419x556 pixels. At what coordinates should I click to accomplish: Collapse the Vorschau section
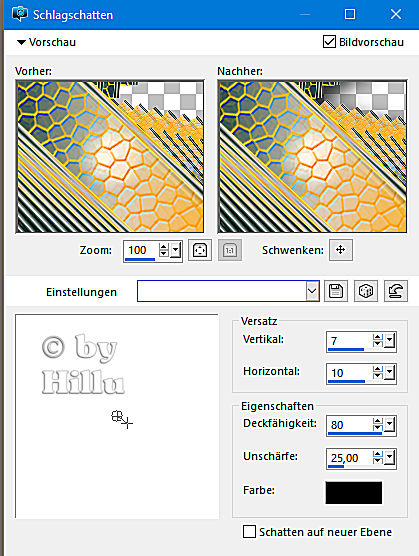(x=21, y=43)
